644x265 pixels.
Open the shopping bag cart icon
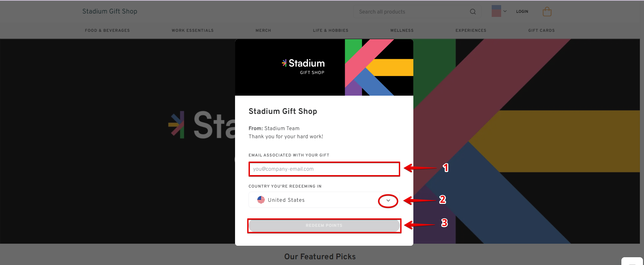[x=547, y=12]
